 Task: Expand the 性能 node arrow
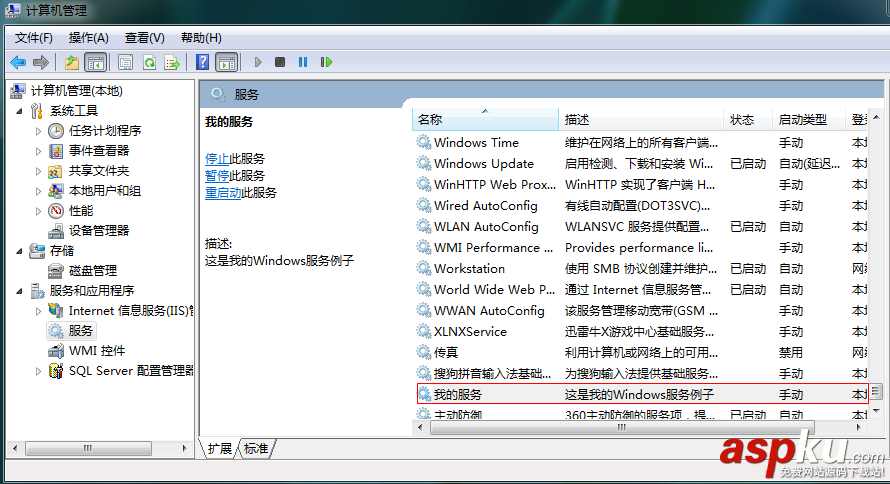tap(39, 211)
